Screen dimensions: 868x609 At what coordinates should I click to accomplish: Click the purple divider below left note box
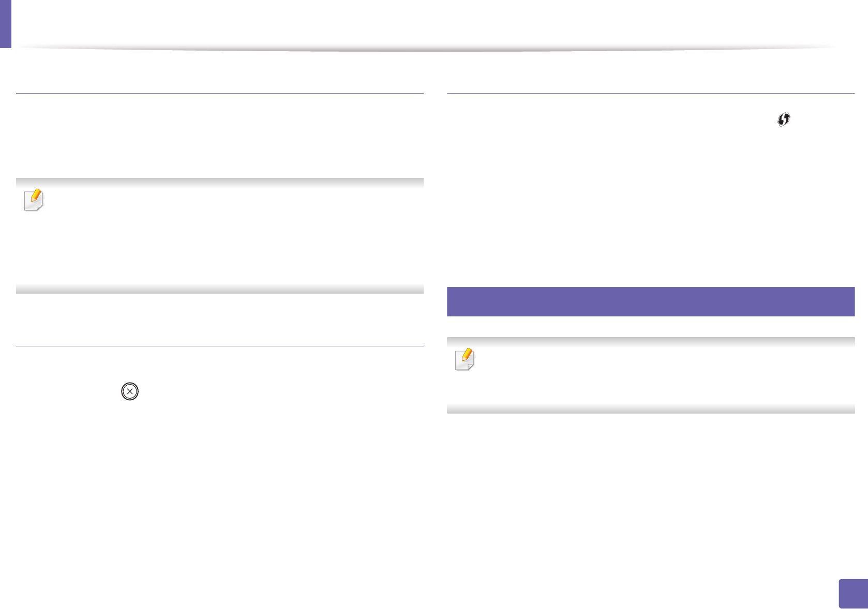point(220,346)
